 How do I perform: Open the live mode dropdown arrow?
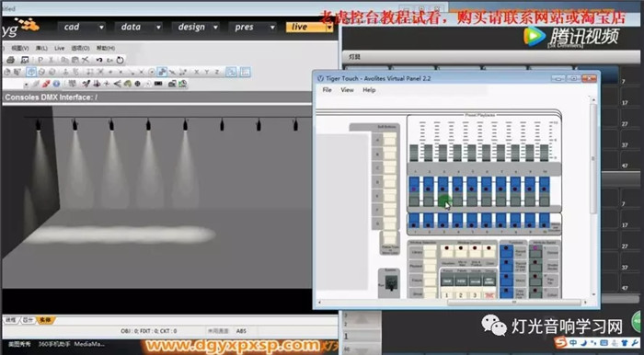pyautogui.click(x=329, y=28)
